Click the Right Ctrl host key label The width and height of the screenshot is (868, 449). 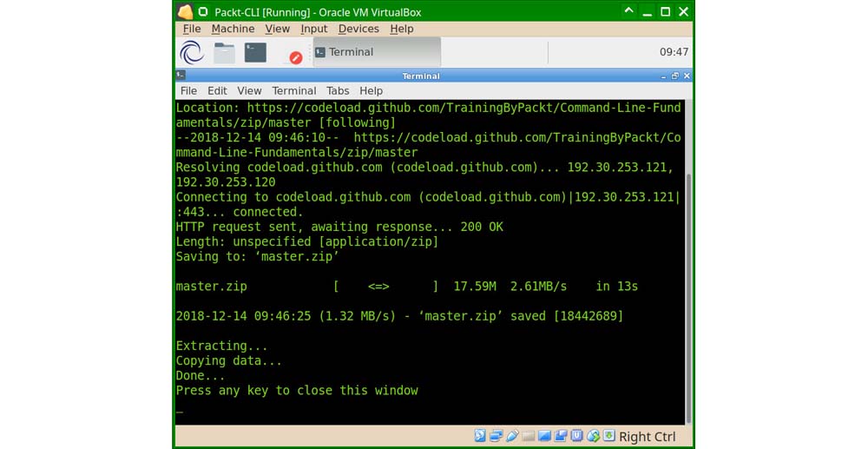[x=648, y=436]
